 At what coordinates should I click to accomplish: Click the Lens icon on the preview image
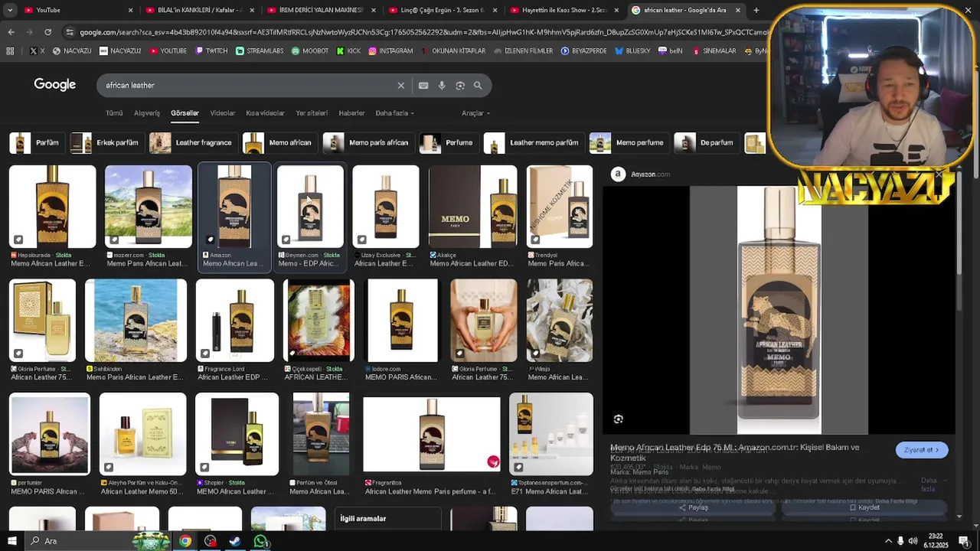click(619, 419)
